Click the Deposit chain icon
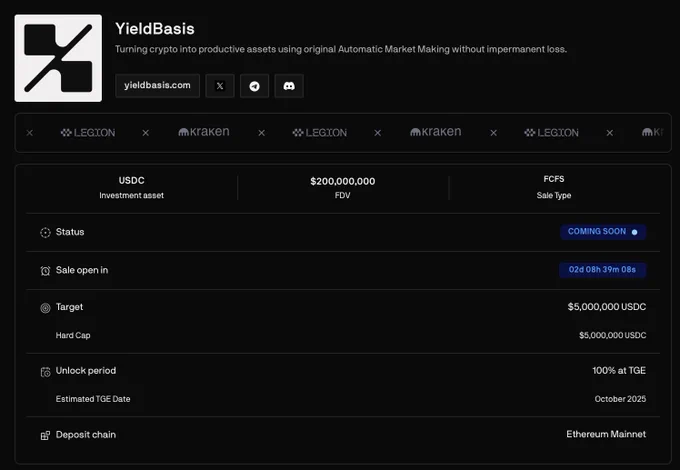Viewport: 680px width, 470px height. [45, 435]
